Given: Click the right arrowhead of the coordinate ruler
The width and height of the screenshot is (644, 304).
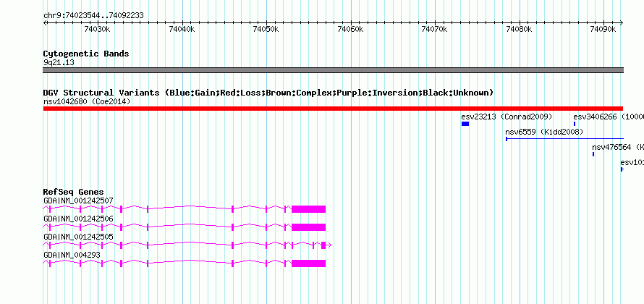Looking at the screenshot, I should (621, 22).
